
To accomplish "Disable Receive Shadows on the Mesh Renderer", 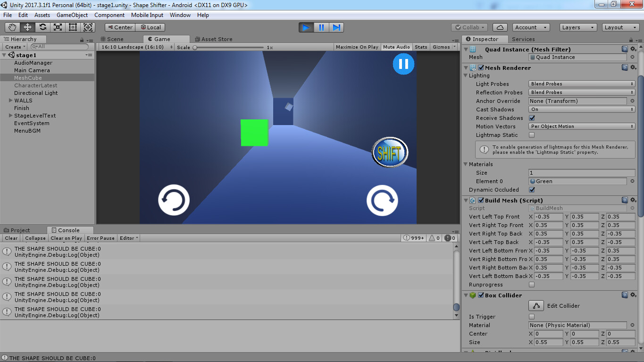I will 532,118.
